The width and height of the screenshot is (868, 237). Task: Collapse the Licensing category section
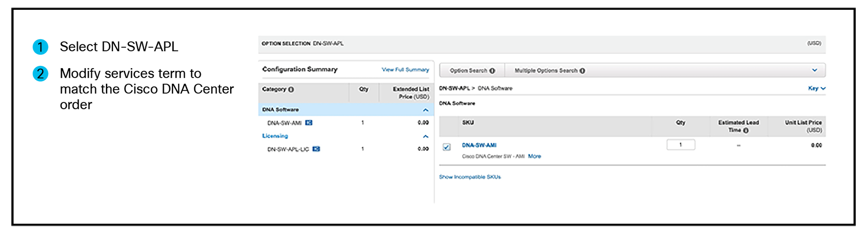(x=425, y=136)
